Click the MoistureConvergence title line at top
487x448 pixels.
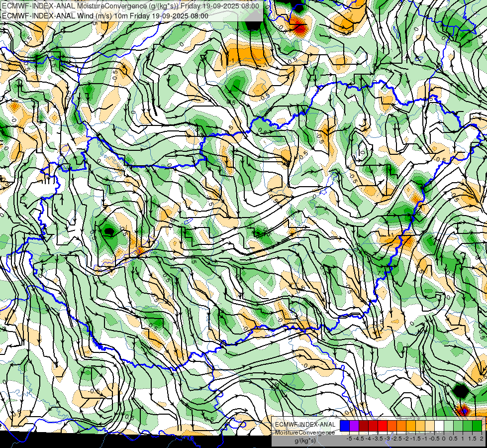click(x=130, y=6)
